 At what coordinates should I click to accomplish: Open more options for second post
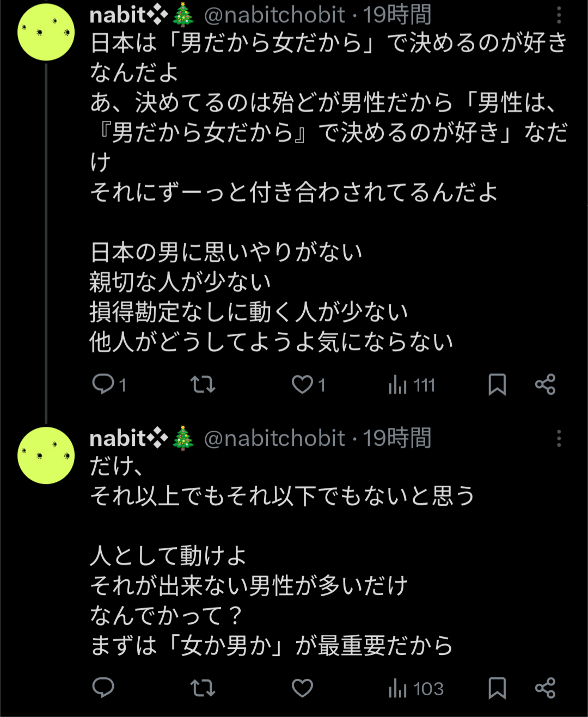[x=559, y=438]
